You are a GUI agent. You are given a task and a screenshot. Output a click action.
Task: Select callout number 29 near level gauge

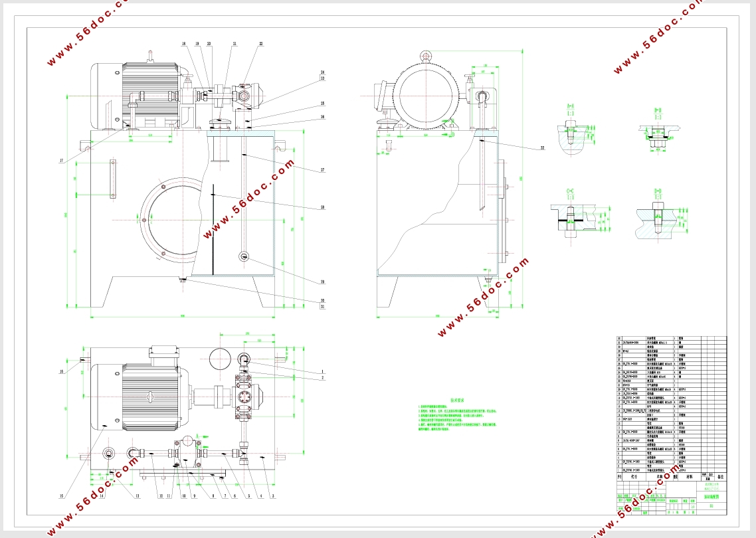323,282
